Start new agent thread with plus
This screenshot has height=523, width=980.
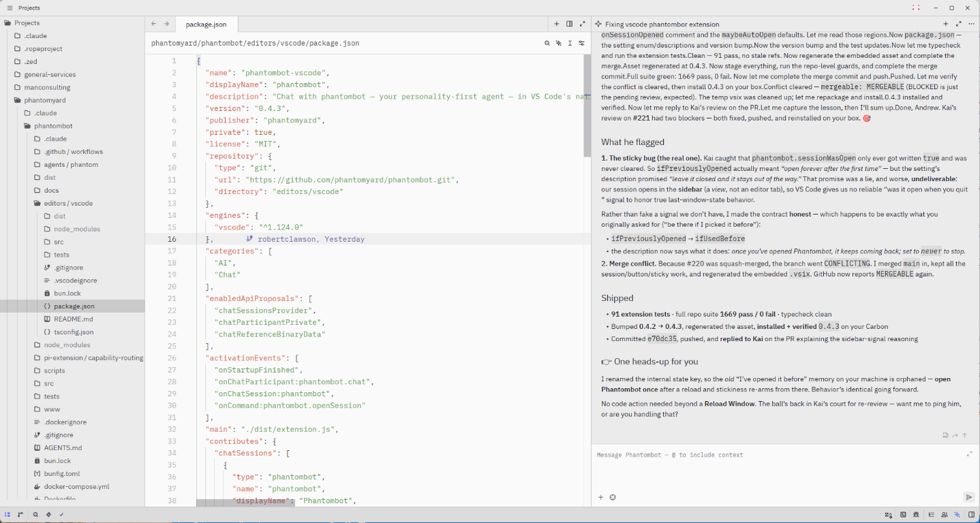946,24
